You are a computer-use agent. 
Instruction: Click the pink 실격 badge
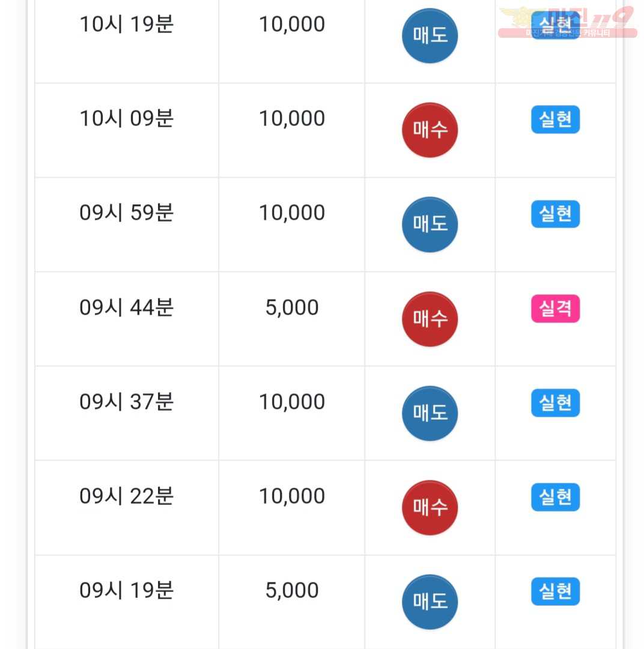[x=555, y=309]
